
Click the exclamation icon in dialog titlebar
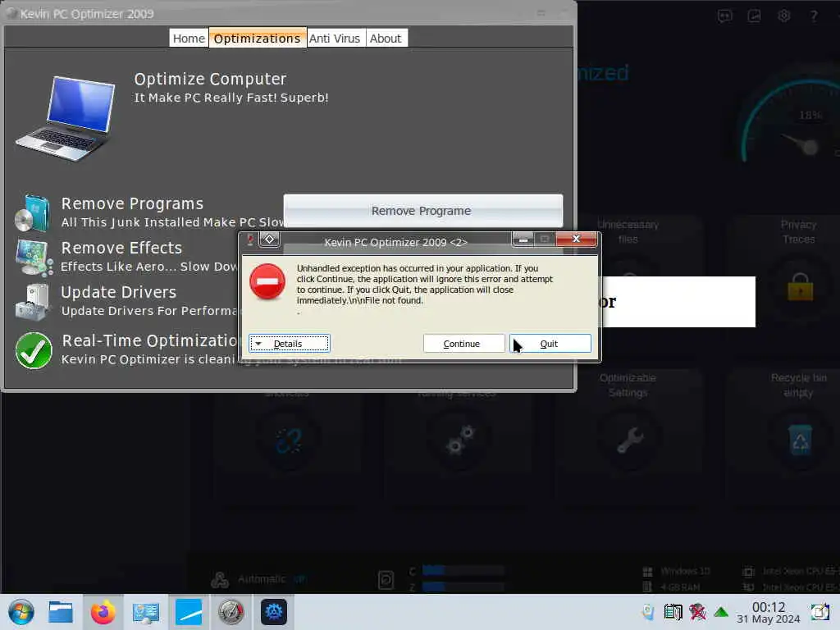point(249,240)
